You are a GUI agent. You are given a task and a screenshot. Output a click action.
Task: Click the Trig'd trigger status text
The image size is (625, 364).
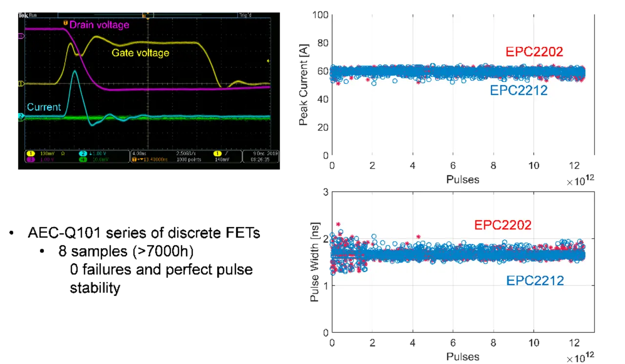245,15
